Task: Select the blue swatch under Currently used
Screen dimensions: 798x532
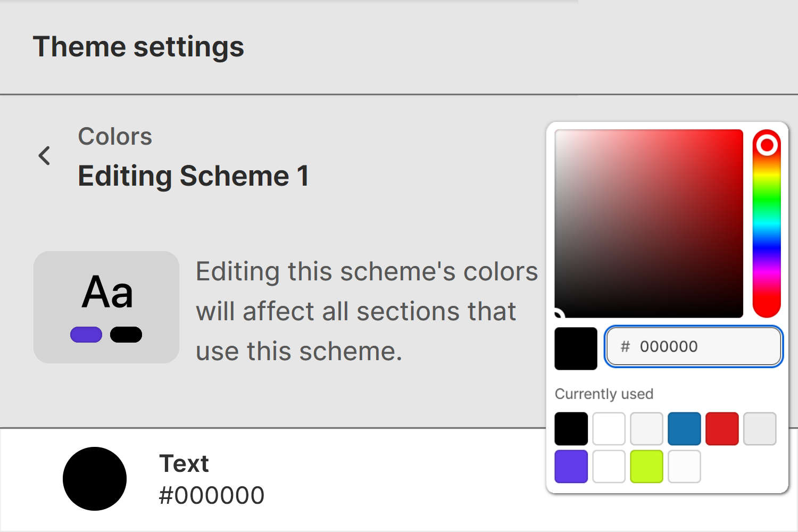Action: click(684, 428)
